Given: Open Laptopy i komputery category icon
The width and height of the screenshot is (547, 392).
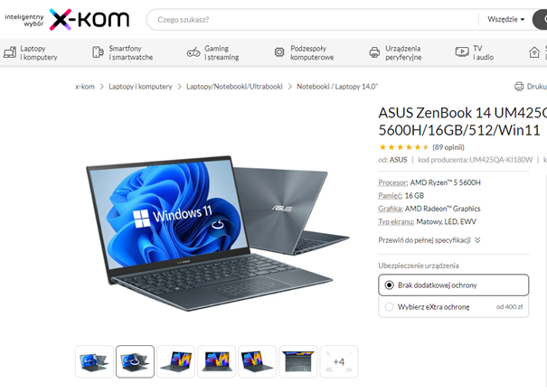Looking at the screenshot, I should click(x=10, y=52).
